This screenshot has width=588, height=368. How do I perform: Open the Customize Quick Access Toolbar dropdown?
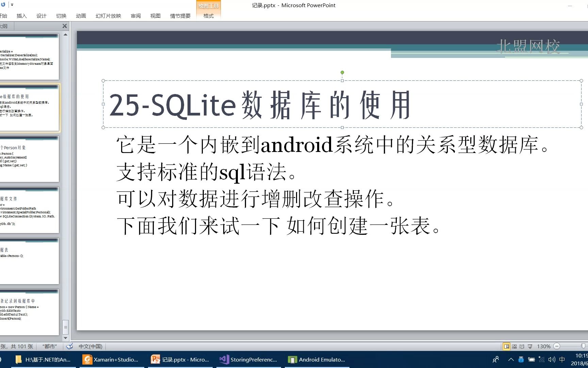tap(12, 5)
